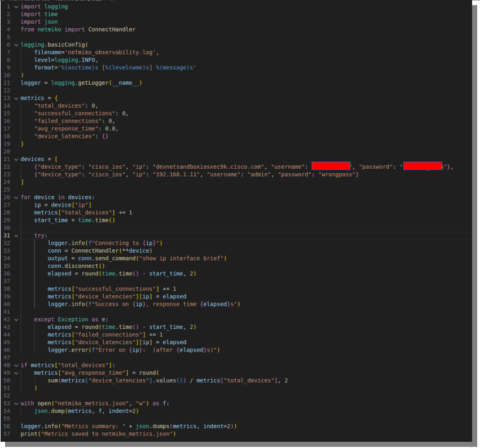Fold the 'with open' block at line 53

16,403
